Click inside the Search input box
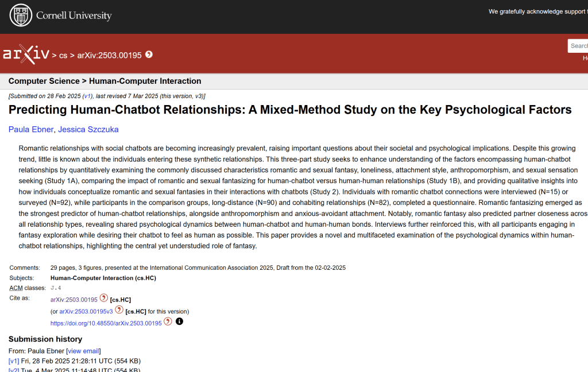The image size is (588, 372). (x=580, y=45)
